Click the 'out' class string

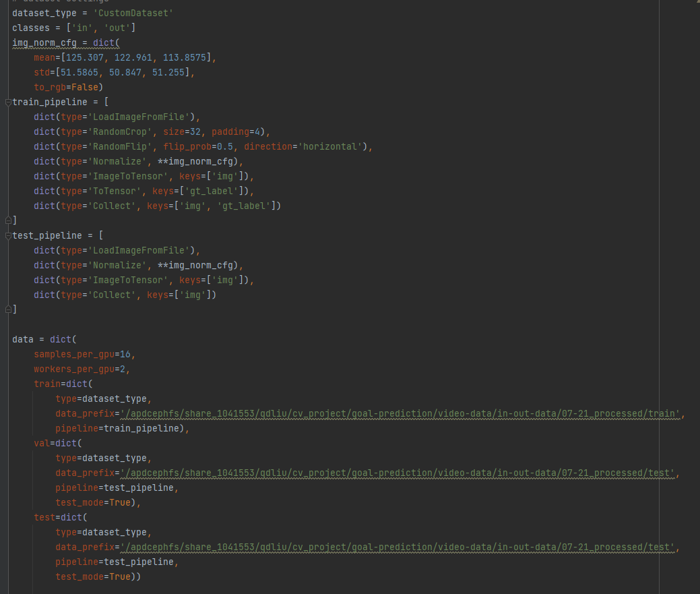pyautogui.click(x=117, y=28)
